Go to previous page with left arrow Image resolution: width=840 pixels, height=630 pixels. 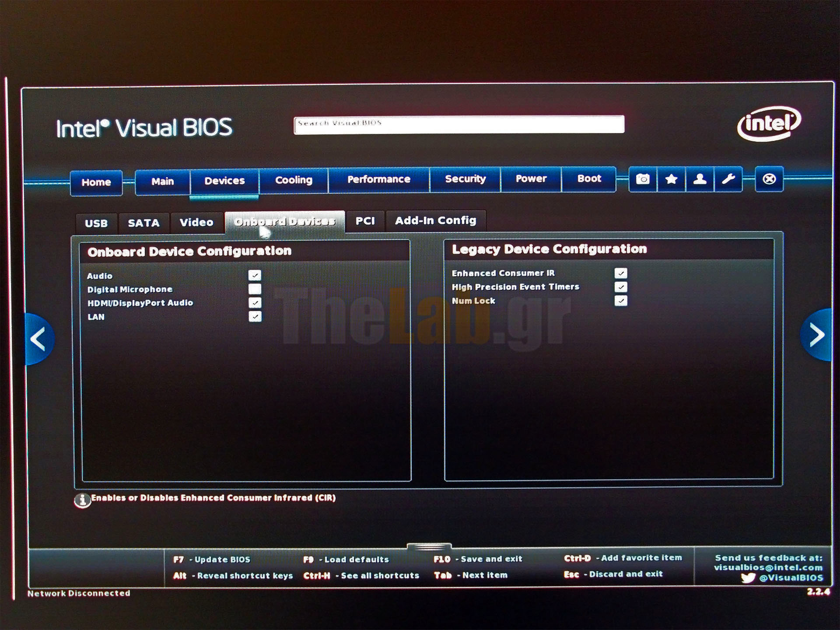click(38, 339)
